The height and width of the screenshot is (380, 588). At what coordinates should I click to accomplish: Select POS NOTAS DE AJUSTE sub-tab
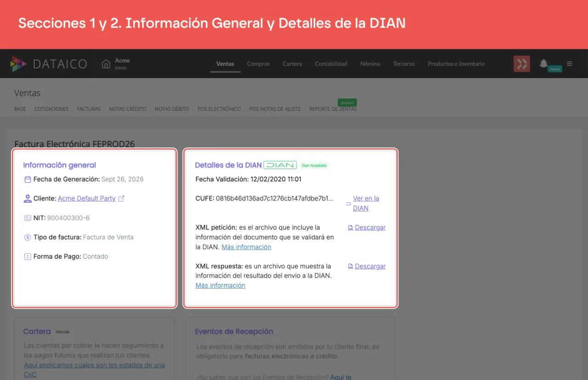[x=275, y=109]
